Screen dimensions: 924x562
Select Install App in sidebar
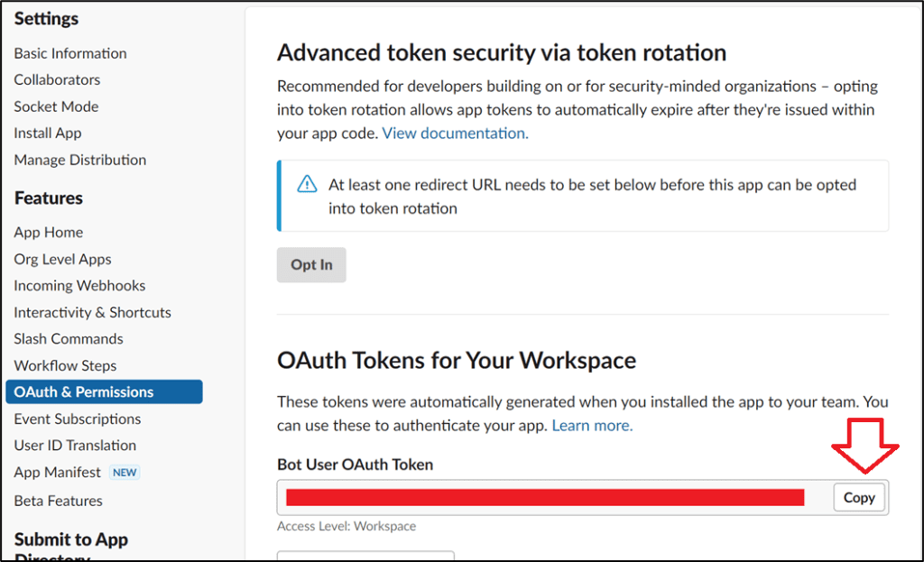[48, 134]
